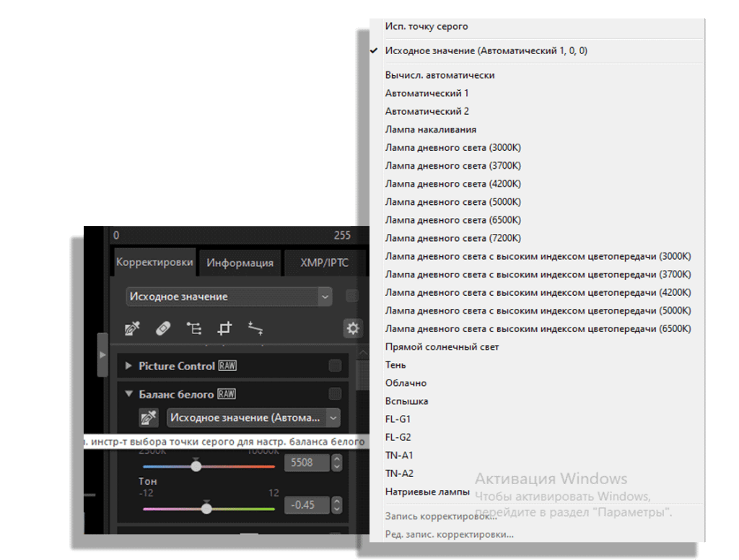The image size is (739, 560).
Task: Click the adjustments panel vertical scrollbar
Action: tap(362, 375)
